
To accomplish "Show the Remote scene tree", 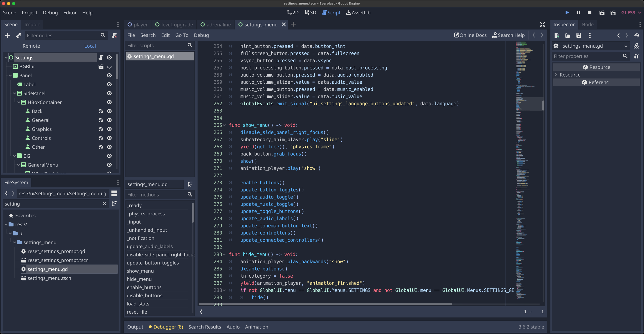I will pos(31,46).
